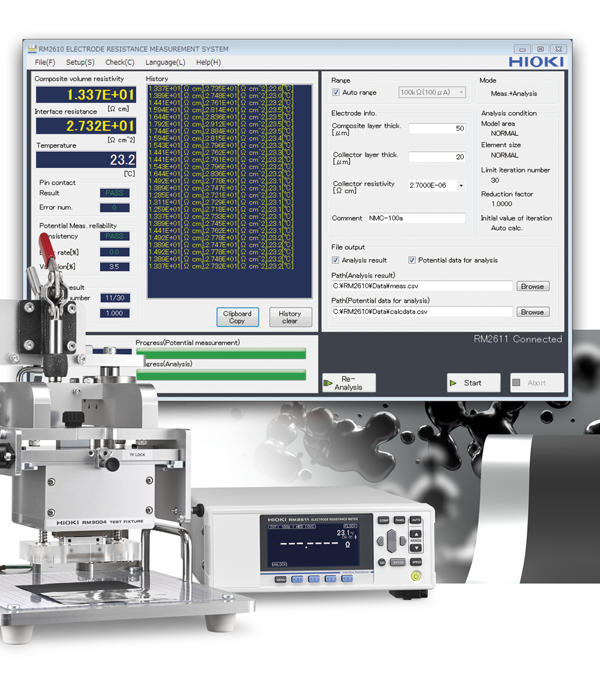The width and height of the screenshot is (600, 694).
Task: Click the F1 key on the meter
Action: click(297, 579)
